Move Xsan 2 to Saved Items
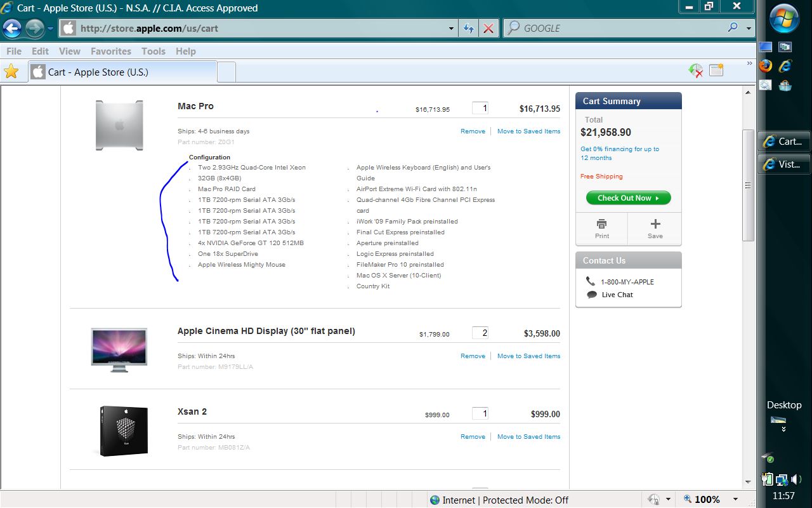 (x=528, y=437)
